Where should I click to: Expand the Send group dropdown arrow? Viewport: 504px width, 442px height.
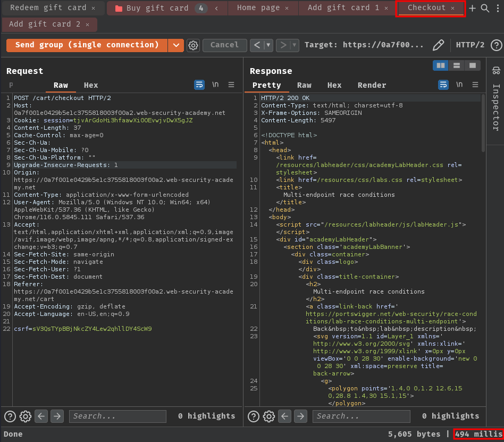pos(176,45)
